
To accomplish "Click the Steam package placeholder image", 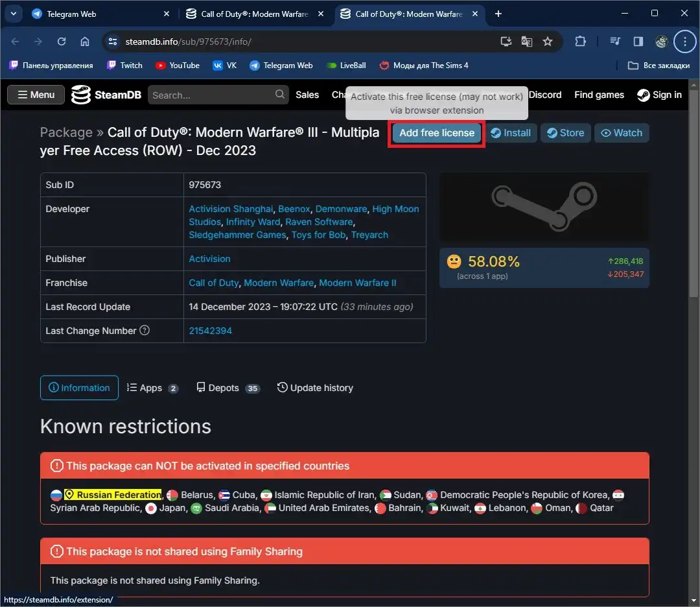I will (x=544, y=208).
